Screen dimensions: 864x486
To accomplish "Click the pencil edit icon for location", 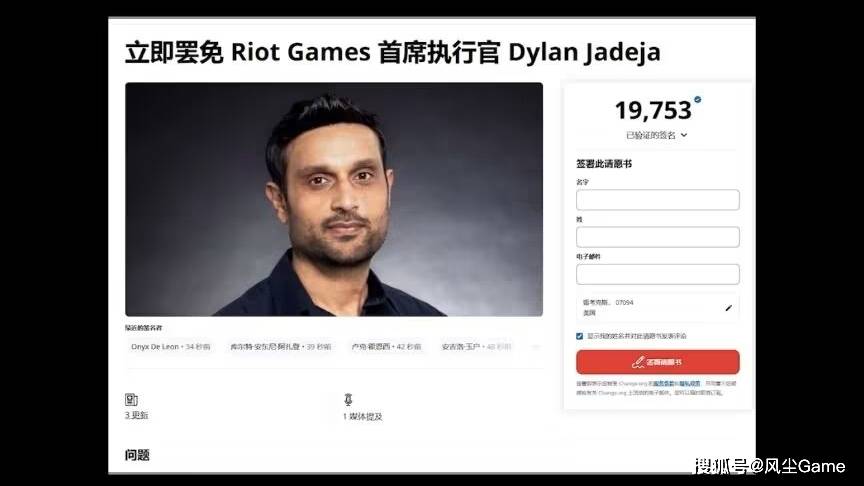I will pos(728,308).
